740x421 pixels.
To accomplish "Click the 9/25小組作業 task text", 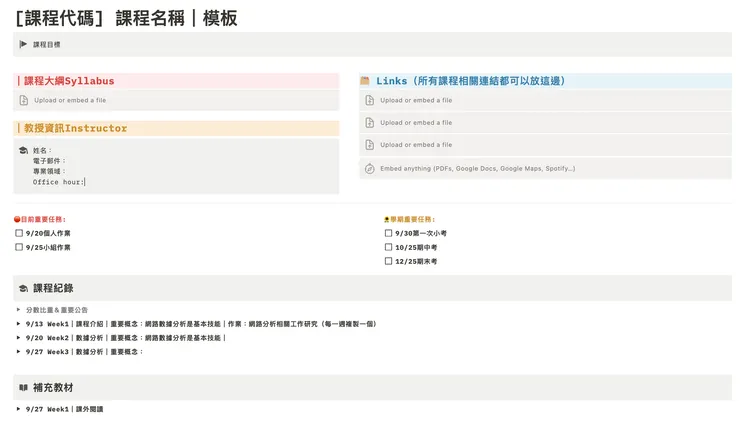I will (x=48, y=247).
